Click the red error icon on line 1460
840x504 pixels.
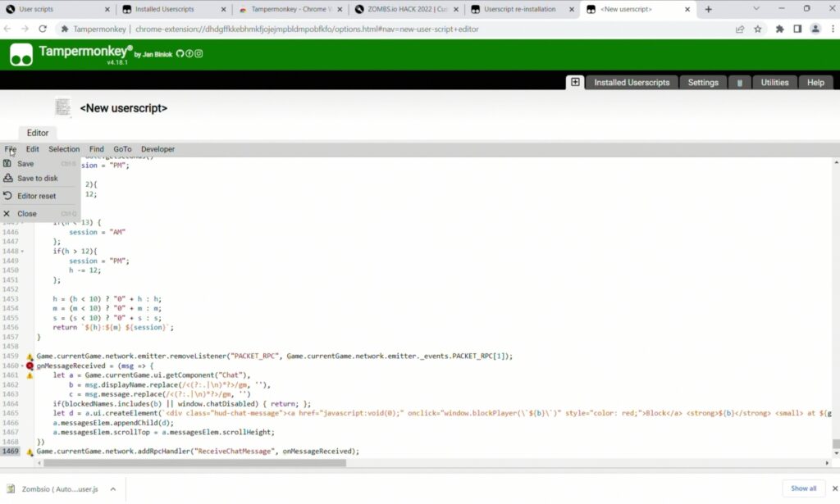point(30,366)
